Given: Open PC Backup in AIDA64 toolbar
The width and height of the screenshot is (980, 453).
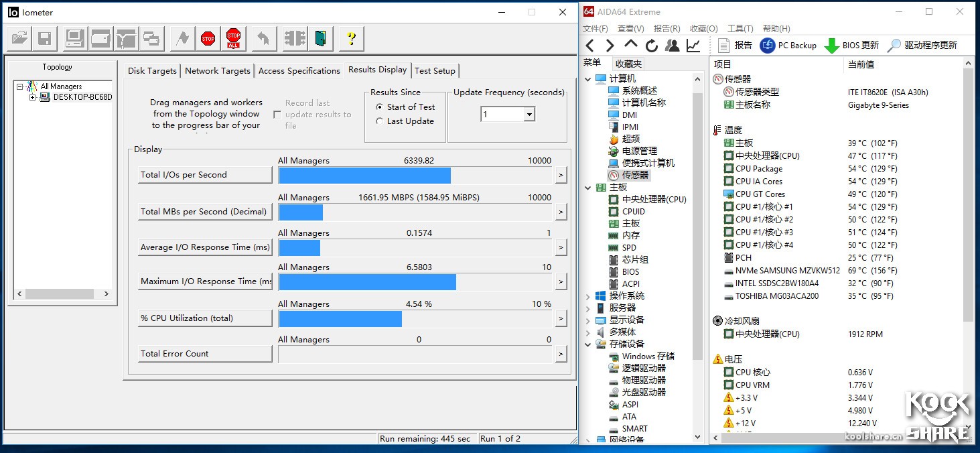Looking at the screenshot, I should point(788,46).
